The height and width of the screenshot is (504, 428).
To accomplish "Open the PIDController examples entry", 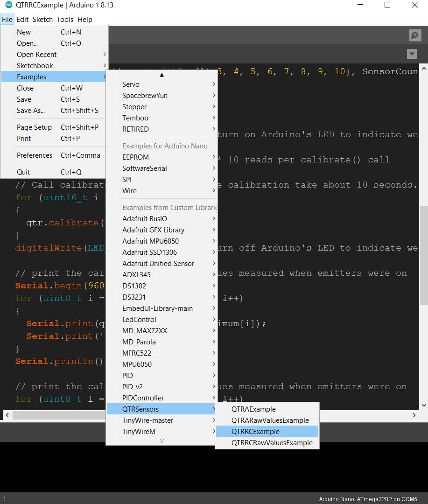I will tap(162, 398).
